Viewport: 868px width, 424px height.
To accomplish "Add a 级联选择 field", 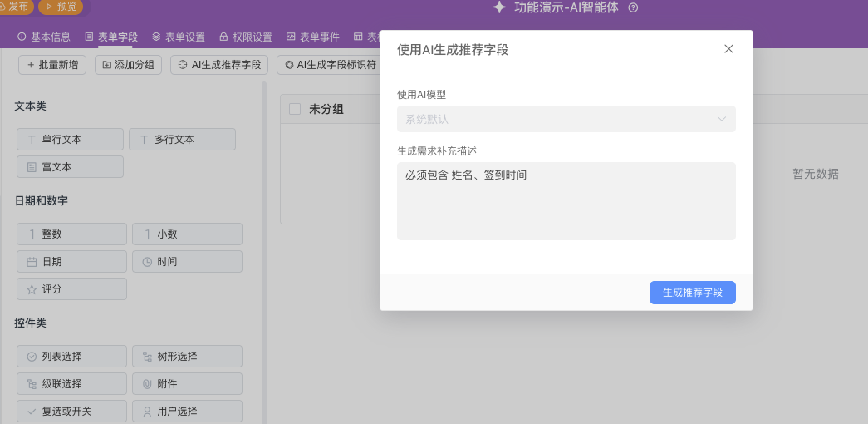I will (x=72, y=383).
